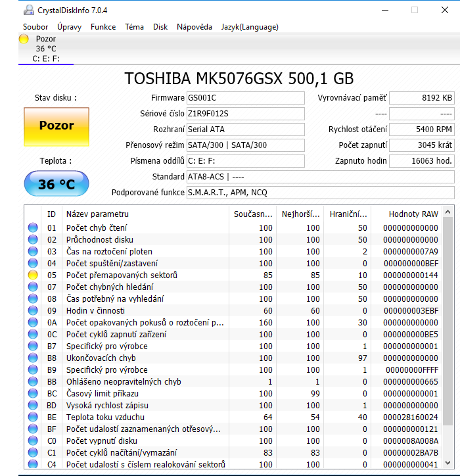This screenshot has width=460, height=476.
Task: Click the blue status circle for attribute 07
Action: pyautogui.click(x=33, y=287)
